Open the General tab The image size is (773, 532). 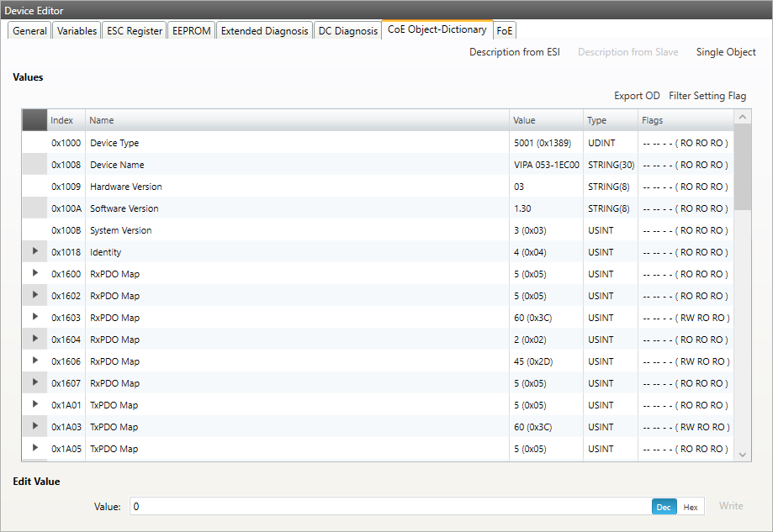click(30, 31)
